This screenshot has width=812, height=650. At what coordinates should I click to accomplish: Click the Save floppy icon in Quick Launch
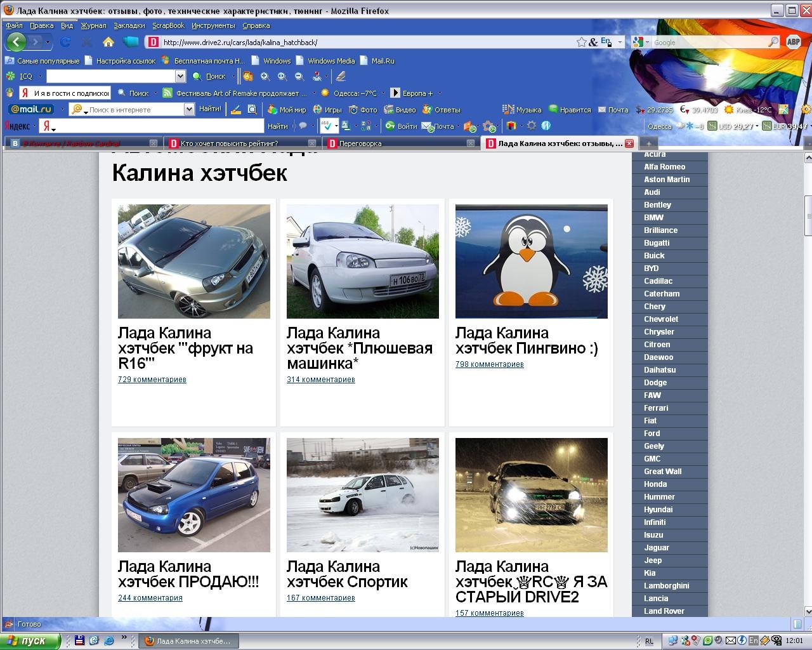[79, 640]
